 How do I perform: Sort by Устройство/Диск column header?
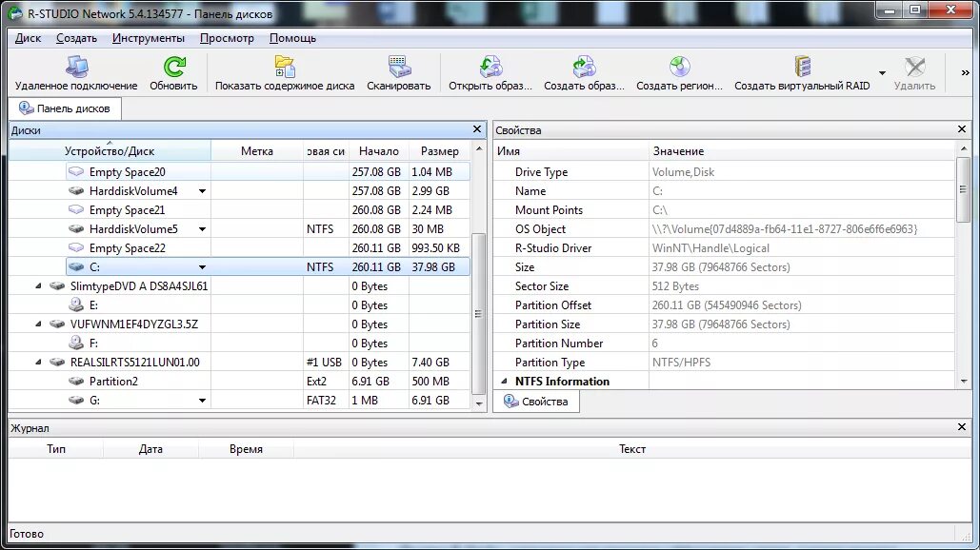tap(110, 151)
